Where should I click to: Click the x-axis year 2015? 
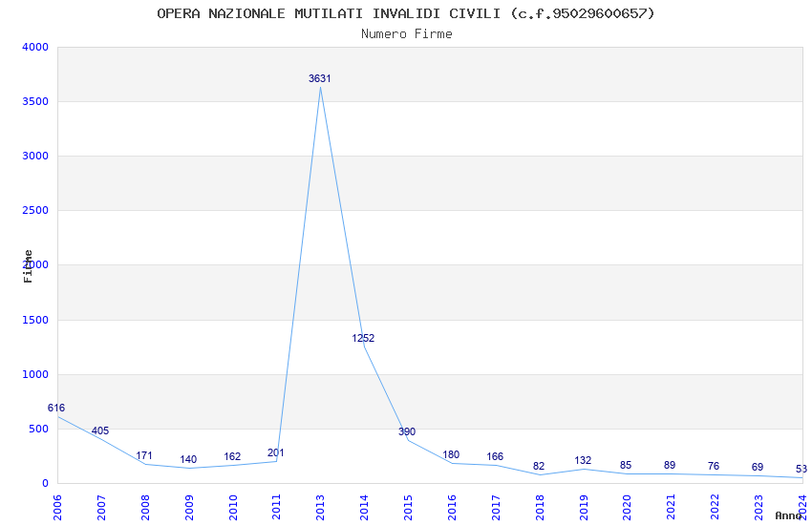408,508
